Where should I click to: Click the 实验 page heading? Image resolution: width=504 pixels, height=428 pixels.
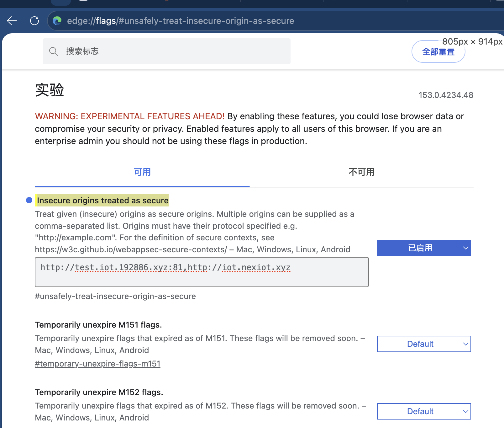pyautogui.click(x=50, y=90)
